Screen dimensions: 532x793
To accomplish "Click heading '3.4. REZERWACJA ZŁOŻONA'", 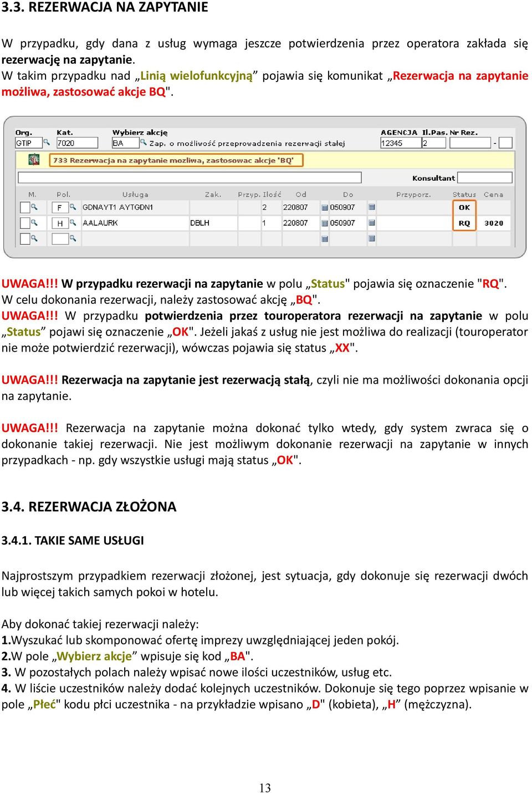I will pyautogui.click(x=89, y=506).
